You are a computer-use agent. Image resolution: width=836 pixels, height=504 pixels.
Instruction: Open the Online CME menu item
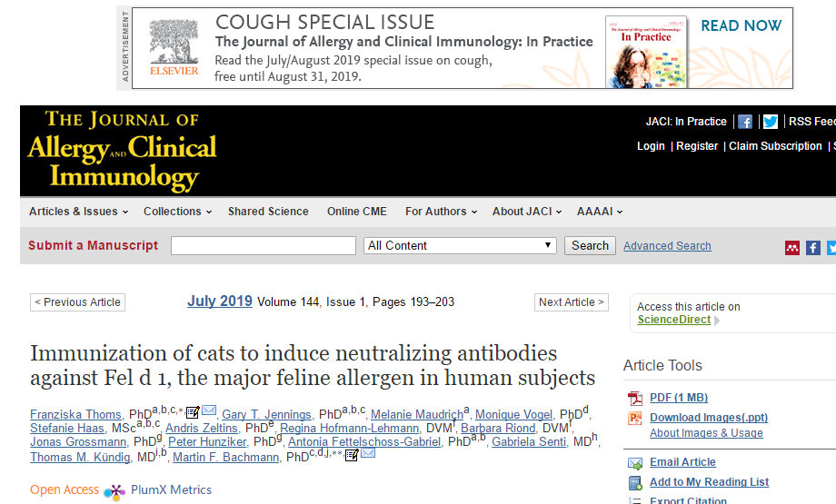coord(357,212)
